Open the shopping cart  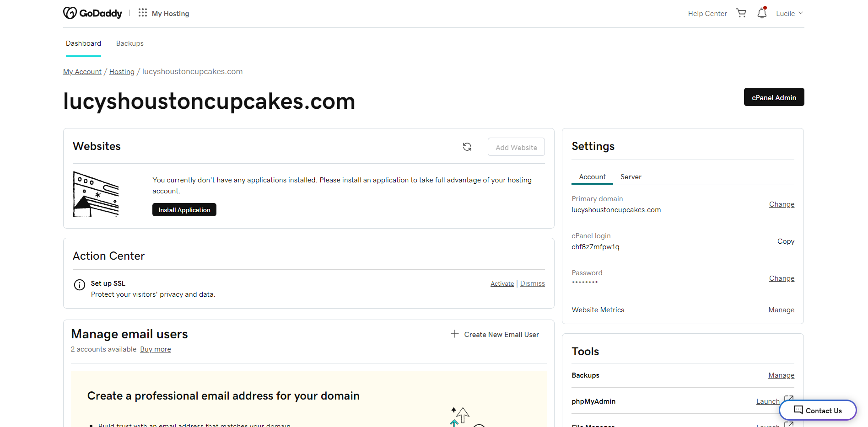coord(741,13)
